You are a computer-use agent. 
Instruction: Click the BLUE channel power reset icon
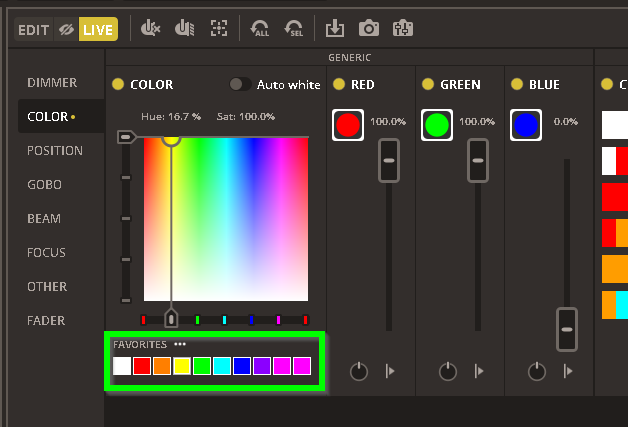point(537,371)
